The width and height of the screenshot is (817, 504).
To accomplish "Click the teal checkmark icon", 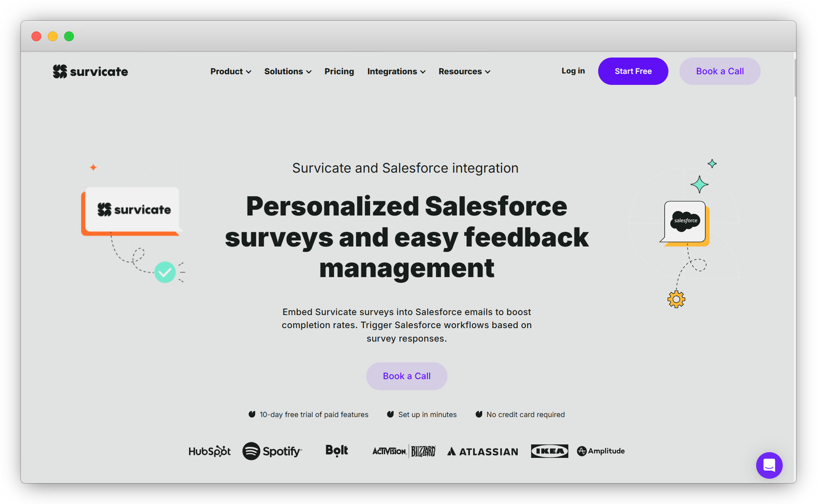I will [165, 273].
